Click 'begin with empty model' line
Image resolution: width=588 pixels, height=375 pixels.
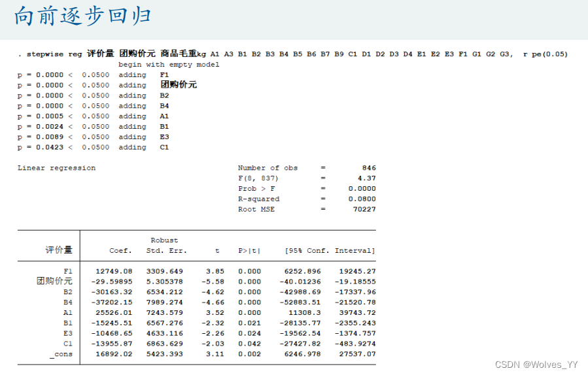coord(169,65)
